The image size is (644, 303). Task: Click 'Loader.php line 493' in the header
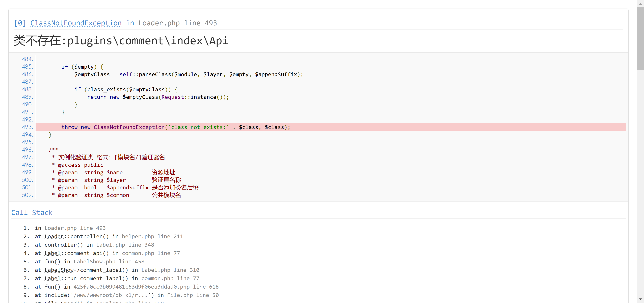coord(178,23)
